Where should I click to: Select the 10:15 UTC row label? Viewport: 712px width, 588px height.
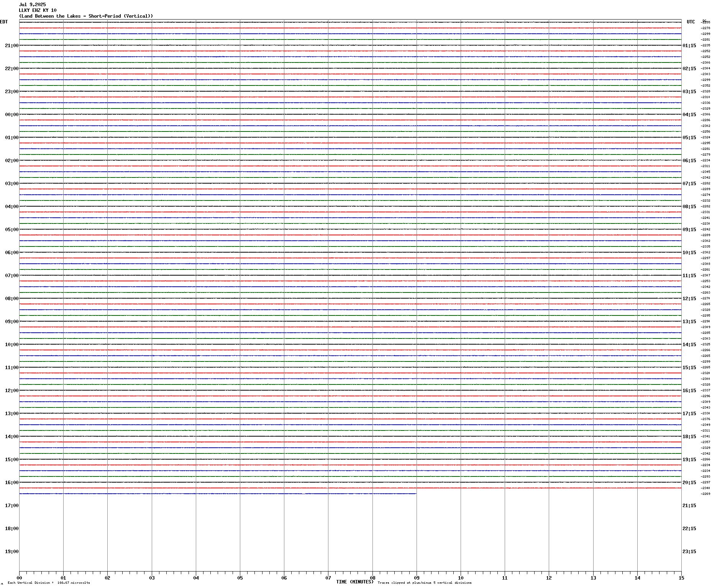point(689,253)
